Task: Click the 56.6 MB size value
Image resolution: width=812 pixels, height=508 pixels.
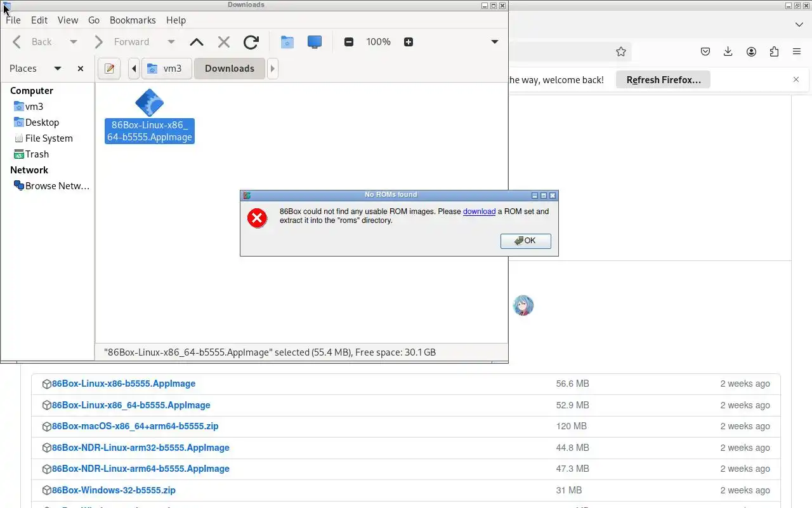Action: [x=572, y=384]
